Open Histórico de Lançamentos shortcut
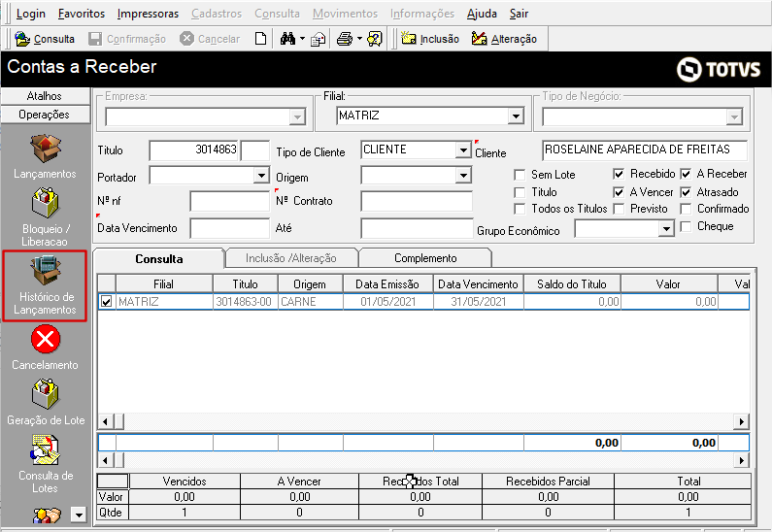The height and width of the screenshot is (532, 772). tap(45, 285)
